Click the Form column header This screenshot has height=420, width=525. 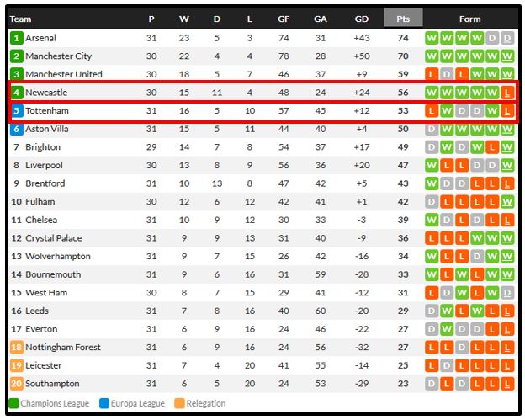tap(469, 19)
